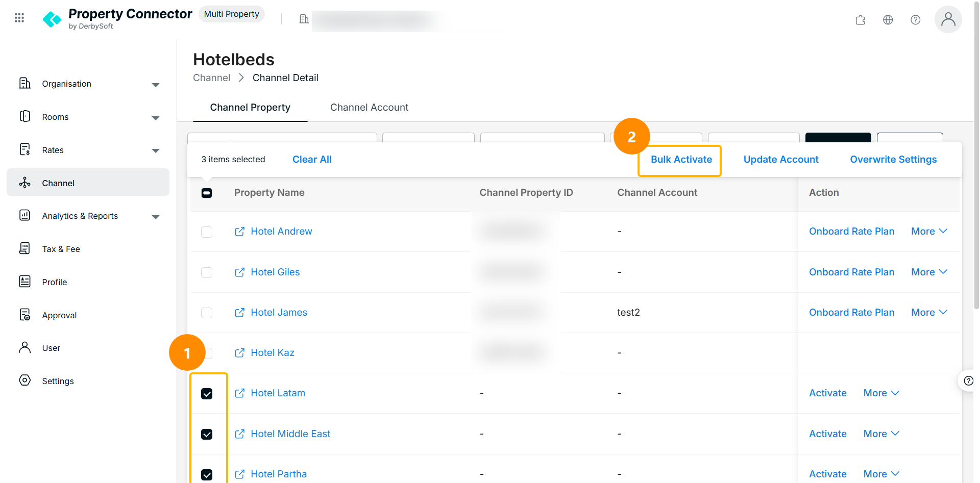Image resolution: width=980 pixels, height=483 pixels.
Task: Click Bulk Activate button
Action: [681, 160]
